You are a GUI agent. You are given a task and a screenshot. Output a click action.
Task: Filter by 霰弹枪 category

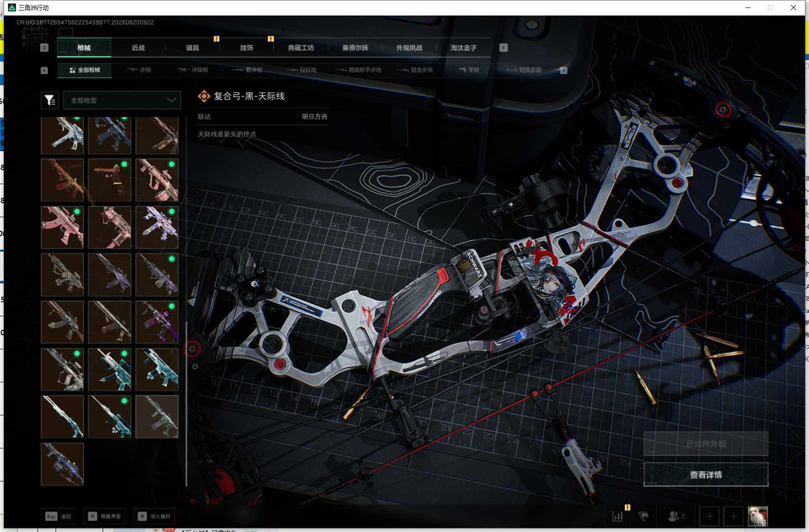click(248, 70)
